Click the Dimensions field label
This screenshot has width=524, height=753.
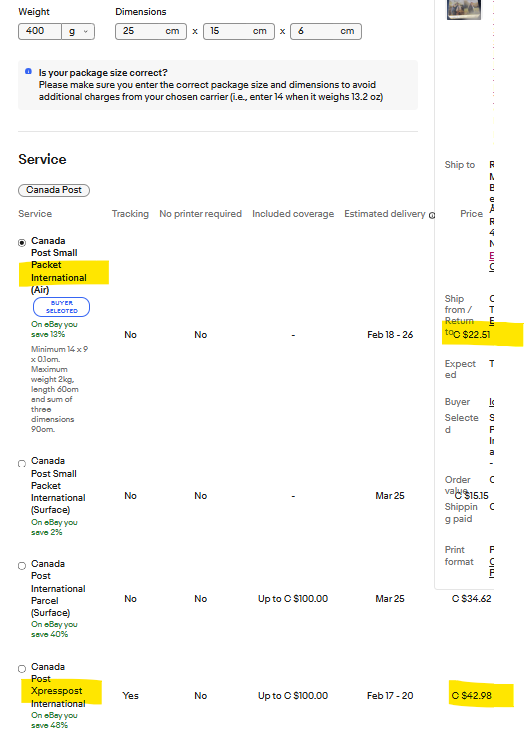coord(141,12)
